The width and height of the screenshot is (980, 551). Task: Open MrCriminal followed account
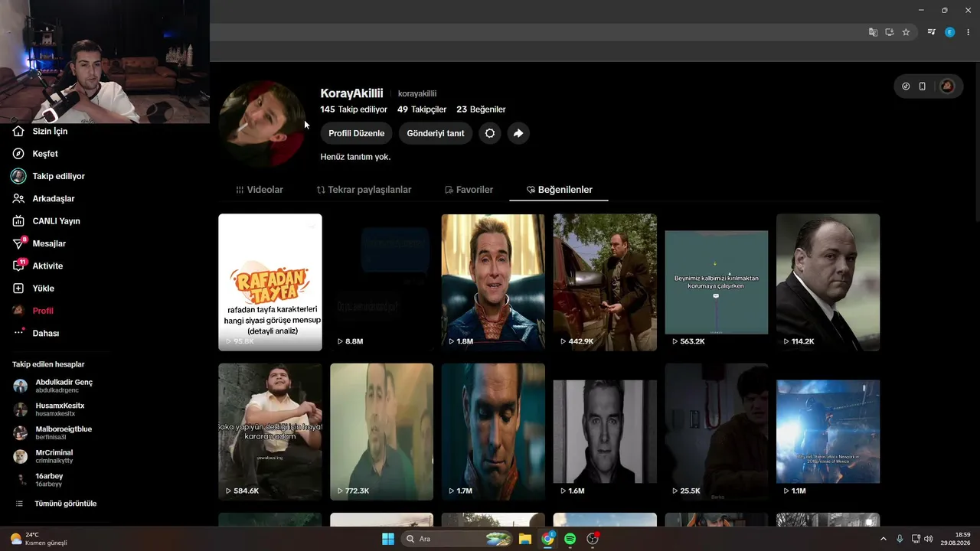pyautogui.click(x=44, y=457)
